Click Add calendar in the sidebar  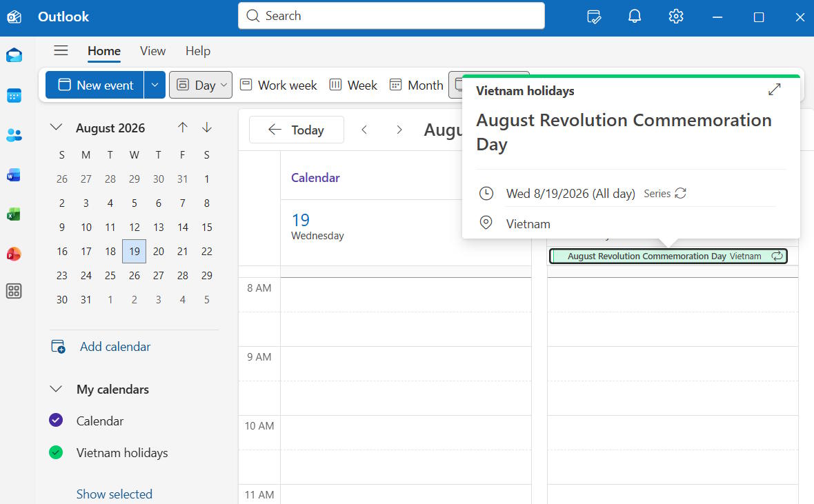pyautogui.click(x=115, y=346)
